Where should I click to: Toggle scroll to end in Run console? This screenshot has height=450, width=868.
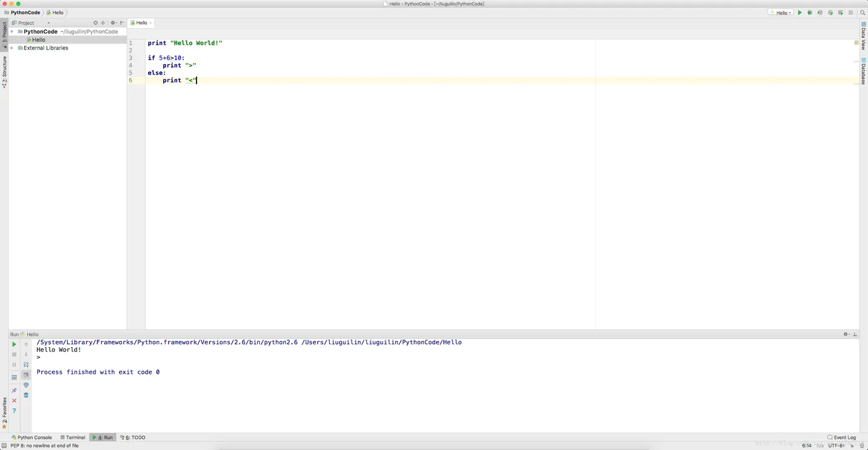pos(26,375)
